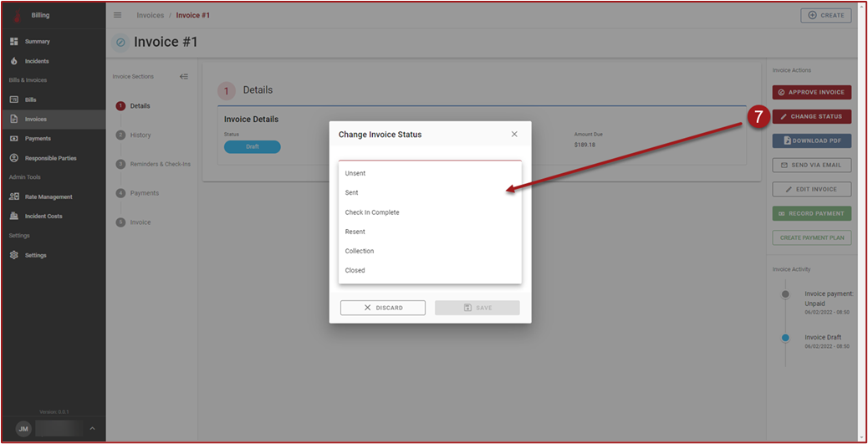Open Responsible Parties person icon
Viewport: 868px width, 444px height.
pyautogui.click(x=14, y=158)
